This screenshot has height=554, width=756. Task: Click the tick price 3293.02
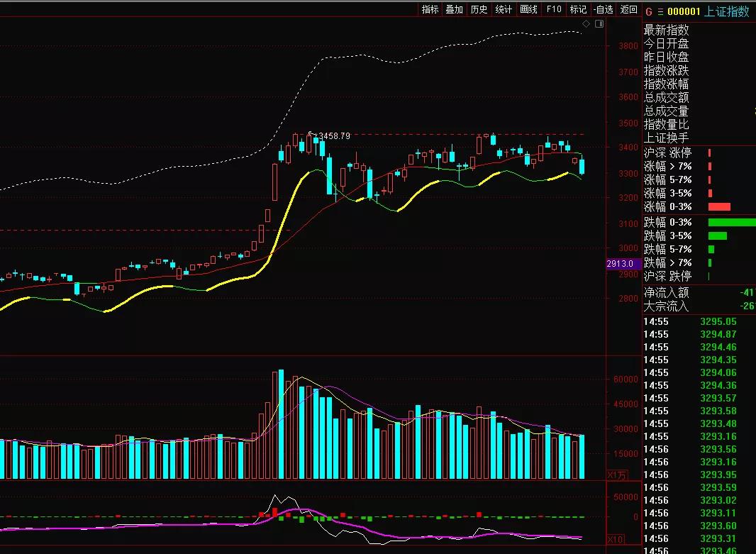pyautogui.click(x=718, y=501)
